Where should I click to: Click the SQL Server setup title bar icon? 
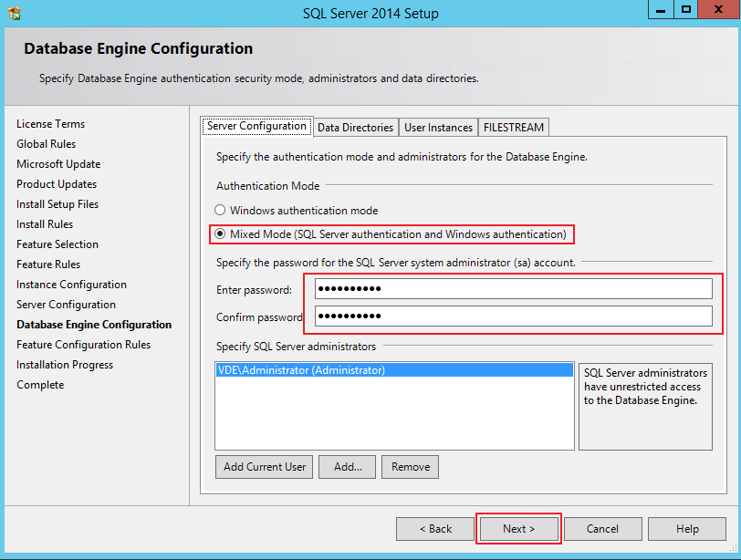15,13
